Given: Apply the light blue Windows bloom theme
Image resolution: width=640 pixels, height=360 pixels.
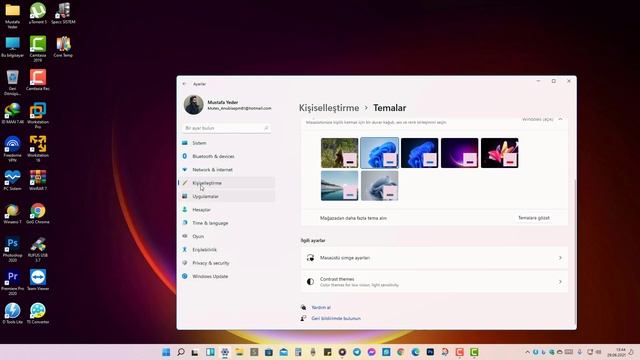Looking at the screenshot, I should 380,153.
